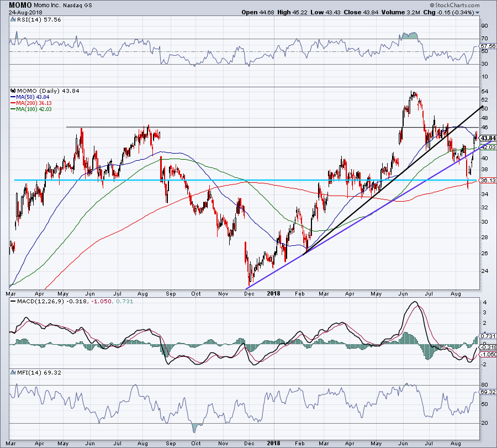This screenshot has height=448, width=497.
Task: Click the 57.56 RSI value tag on right axis
Action: point(488,46)
